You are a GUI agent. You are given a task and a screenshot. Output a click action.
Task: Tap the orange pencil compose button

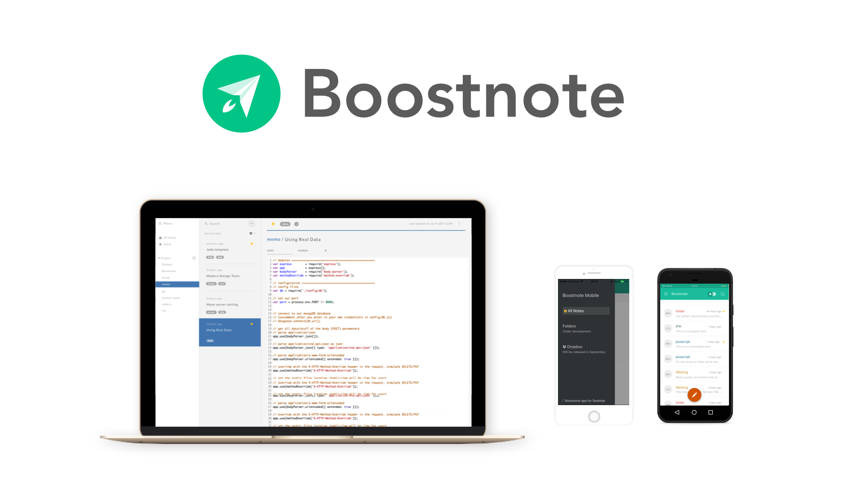(x=694, y=395)
